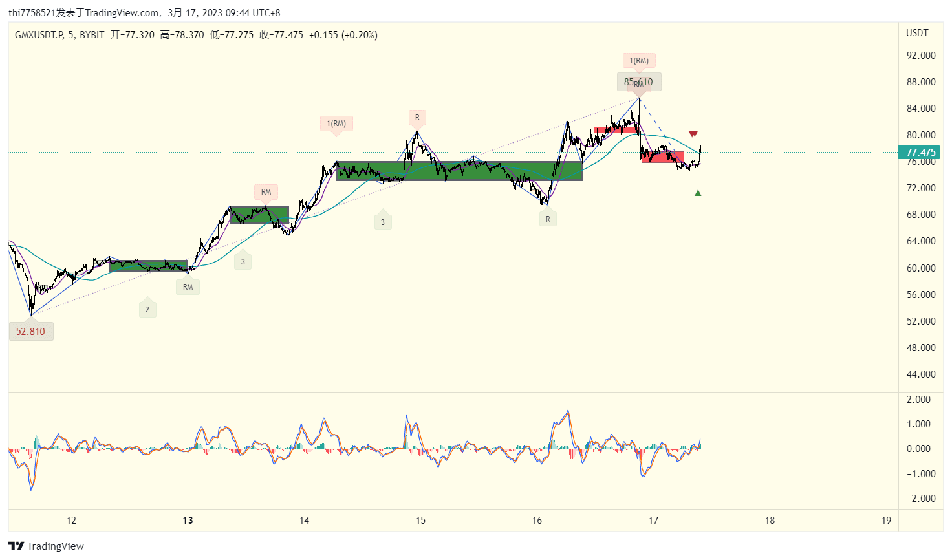Click the GMXUSDT.P, 5, BYBIT symbol title
Viewport: 952px width, 560px height.
(59, 35)
